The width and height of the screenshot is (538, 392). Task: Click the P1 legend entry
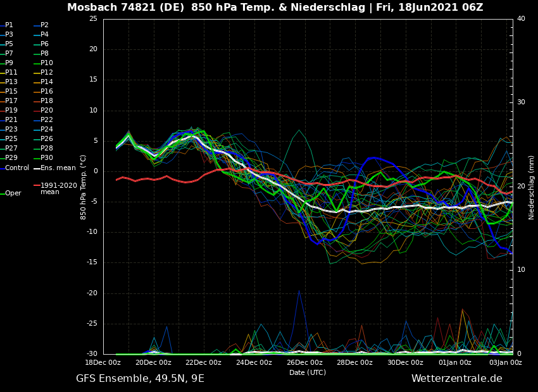(9, 25)
